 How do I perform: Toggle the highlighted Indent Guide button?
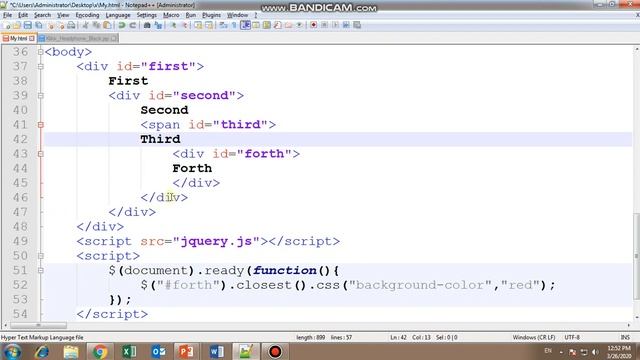[x=245, y=25]
